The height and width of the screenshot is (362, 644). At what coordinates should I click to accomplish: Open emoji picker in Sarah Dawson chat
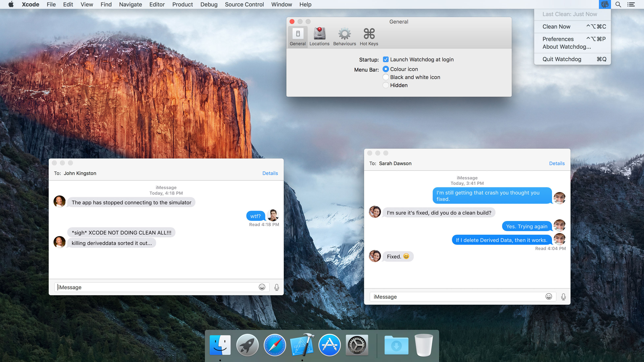pyautogui.click(x=548, y=297)
